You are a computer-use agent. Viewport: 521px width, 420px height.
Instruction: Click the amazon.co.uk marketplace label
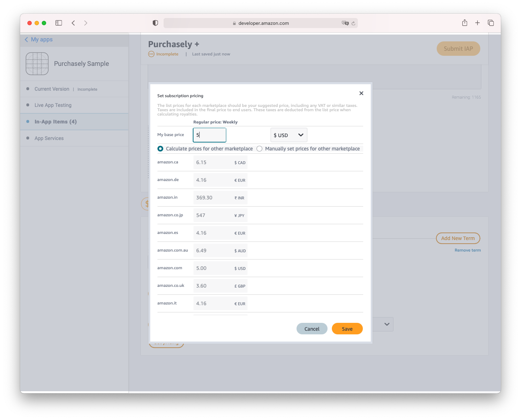tap(171, 286)
